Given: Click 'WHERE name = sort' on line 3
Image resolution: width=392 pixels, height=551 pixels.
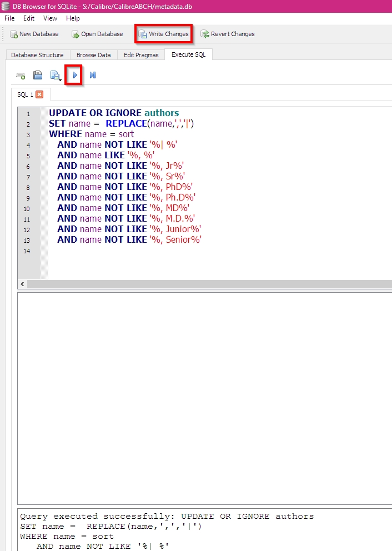Looking at the screenshot, I should [91, 134].
